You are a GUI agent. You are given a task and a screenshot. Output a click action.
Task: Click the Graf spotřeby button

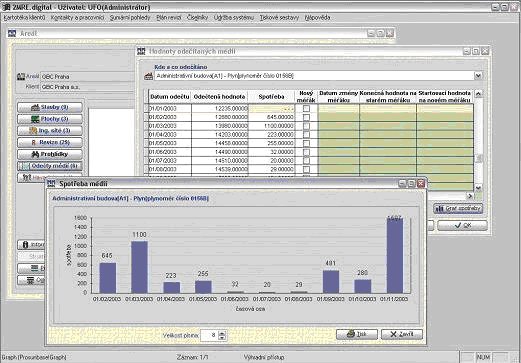[x=458, y=209]
